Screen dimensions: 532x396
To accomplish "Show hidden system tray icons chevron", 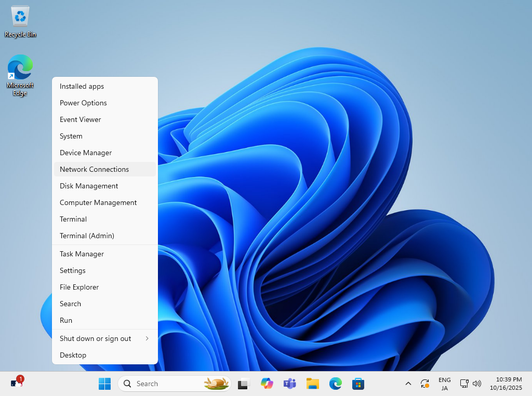I will tap(408, 384).
